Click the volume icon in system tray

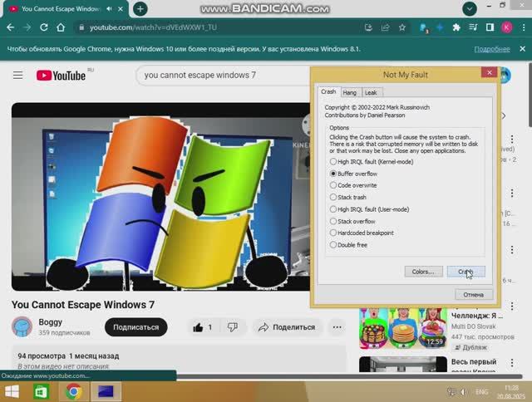click(x=463, y=392)
